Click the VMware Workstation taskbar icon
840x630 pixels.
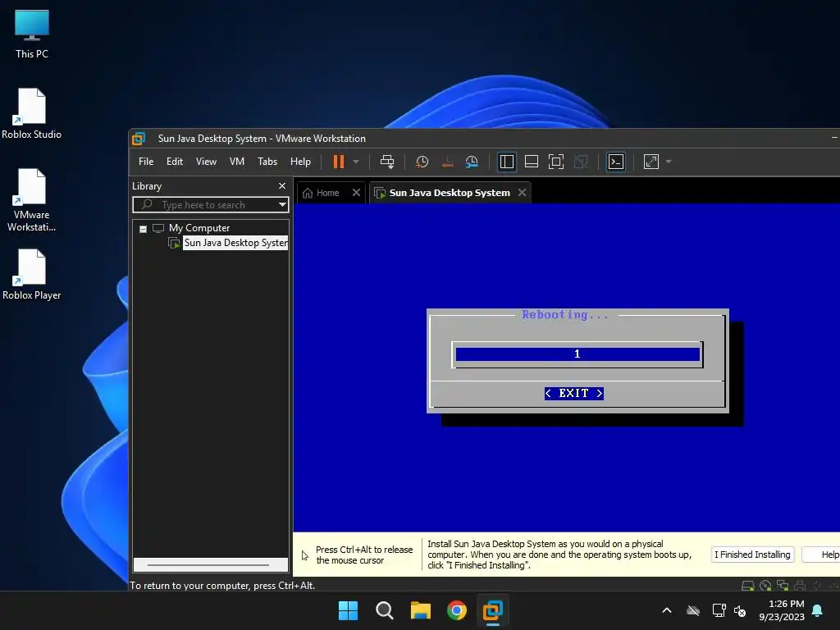pos(493,610)
